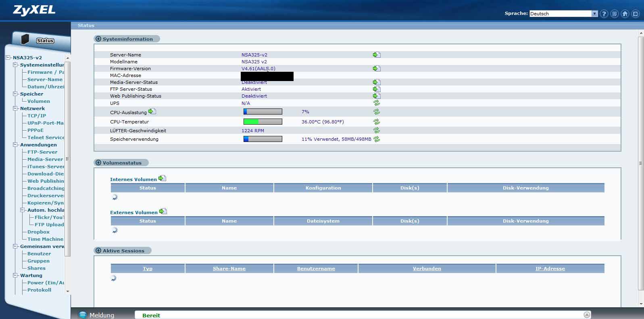Image resolution: width=644 pixels, height=319 pixels.
Task: Sort sessions by Typ column
Action: 148,269
